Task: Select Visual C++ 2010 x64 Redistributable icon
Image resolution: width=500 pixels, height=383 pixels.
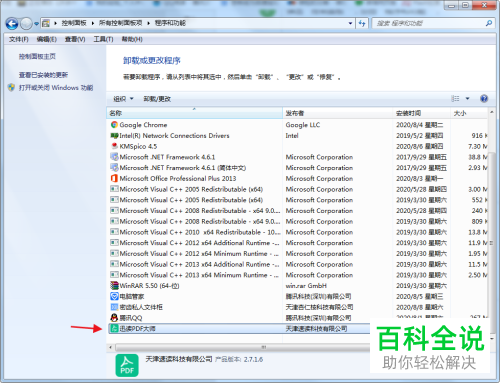Action: coord(114,232)
